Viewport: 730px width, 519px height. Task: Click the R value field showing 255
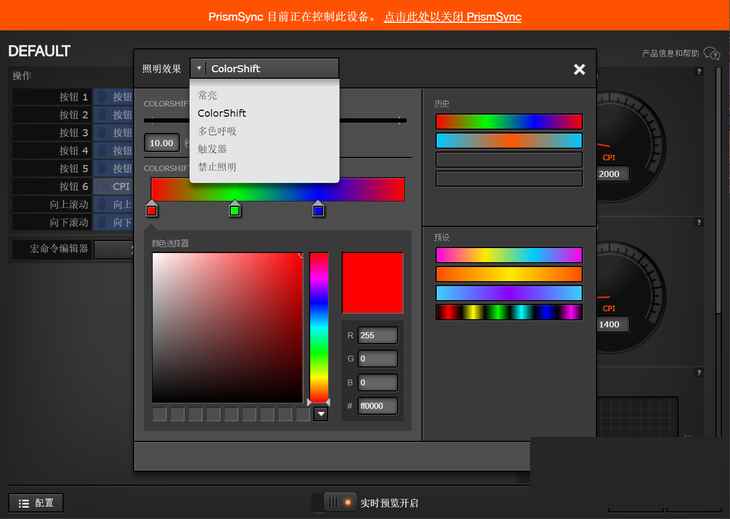[378, 335]
